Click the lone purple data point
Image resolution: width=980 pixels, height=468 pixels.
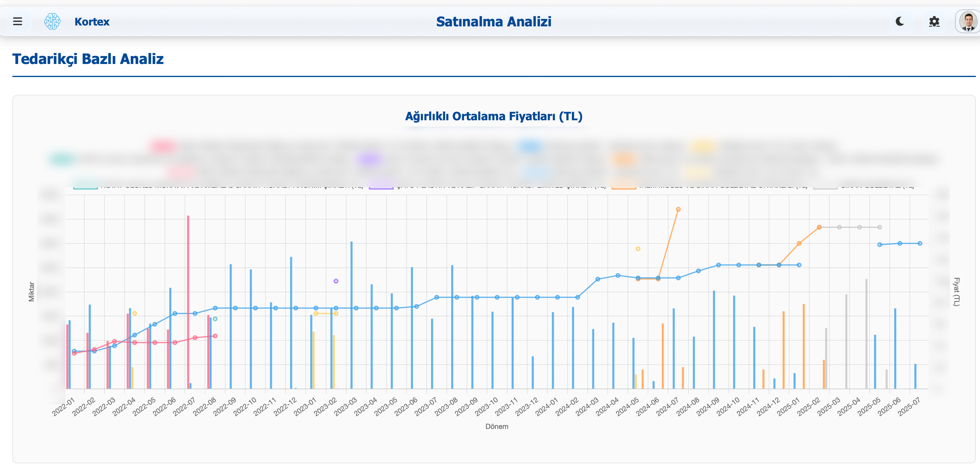336,281
